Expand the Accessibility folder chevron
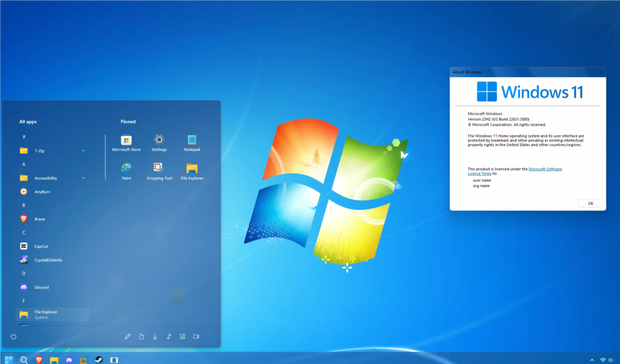 83,178
